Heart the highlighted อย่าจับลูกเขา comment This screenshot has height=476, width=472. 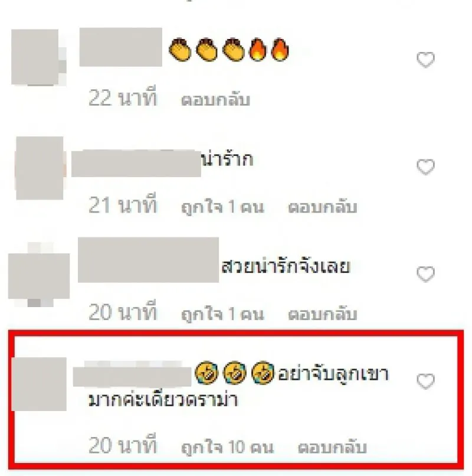(x=425, y=381)
